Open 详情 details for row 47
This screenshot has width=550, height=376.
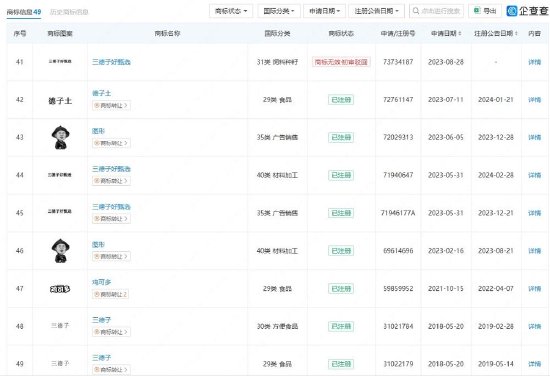(534, 289)
